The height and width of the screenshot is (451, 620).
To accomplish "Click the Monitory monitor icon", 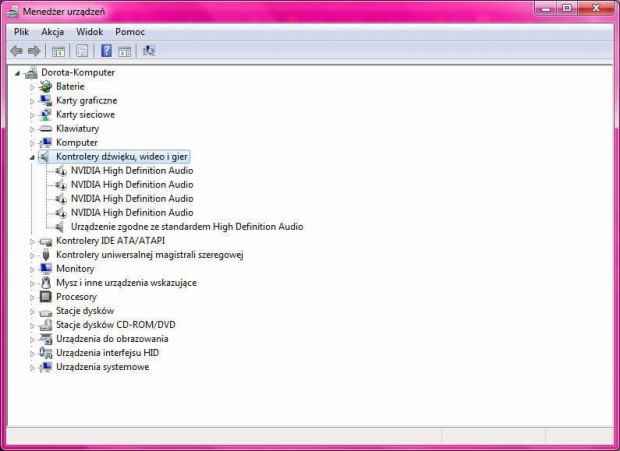I will 46,269.
